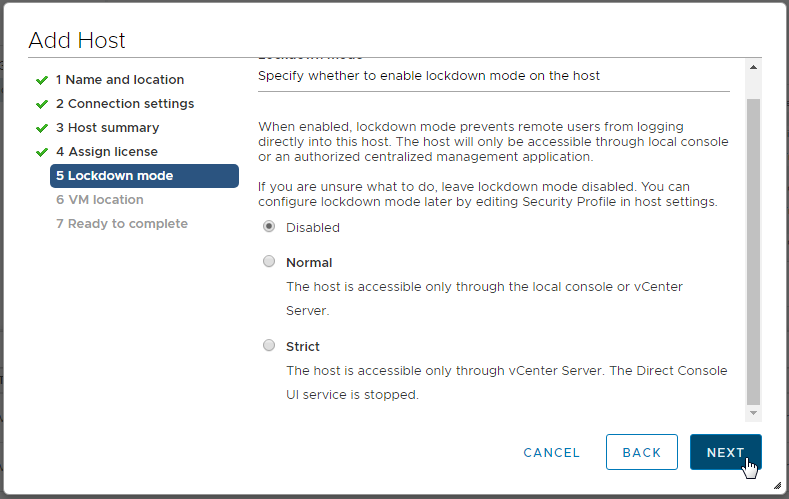Click step 7 Ready to complete
This screenshot has width=789, height=499.
tap(122, 224)
